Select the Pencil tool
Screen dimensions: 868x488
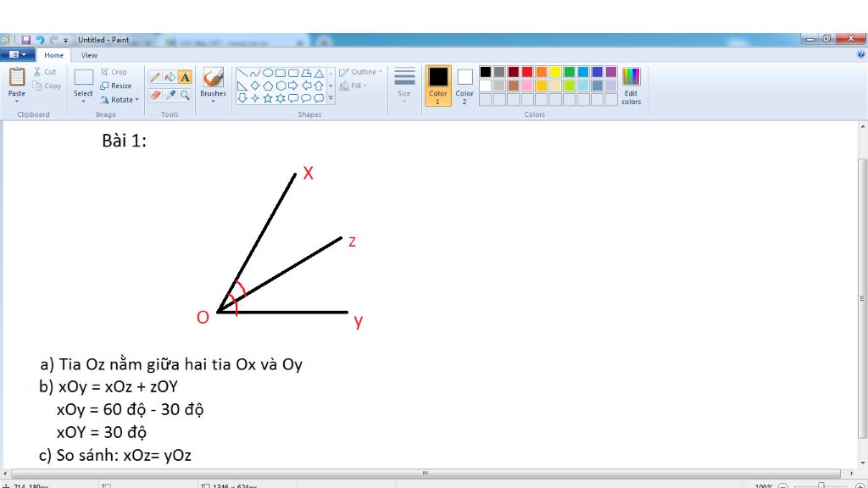[155, 77]
